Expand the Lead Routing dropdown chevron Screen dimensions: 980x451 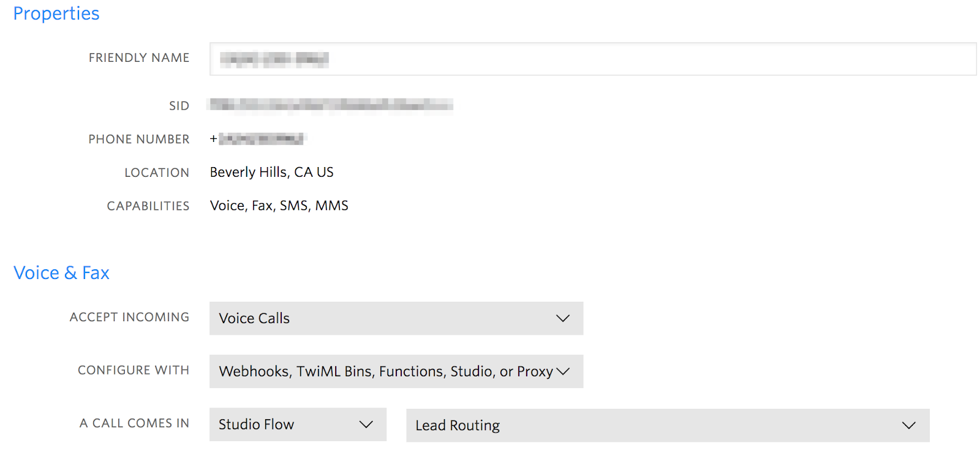tap(909, 425)
